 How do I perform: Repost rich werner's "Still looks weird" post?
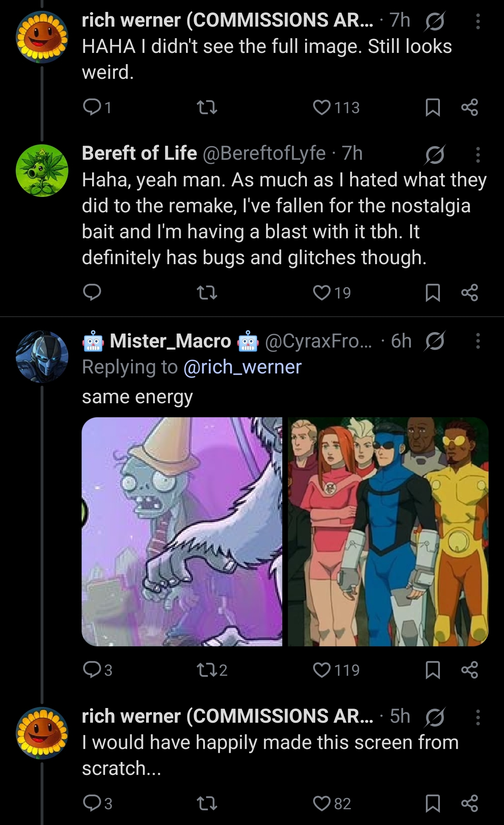tap(207, 108)
